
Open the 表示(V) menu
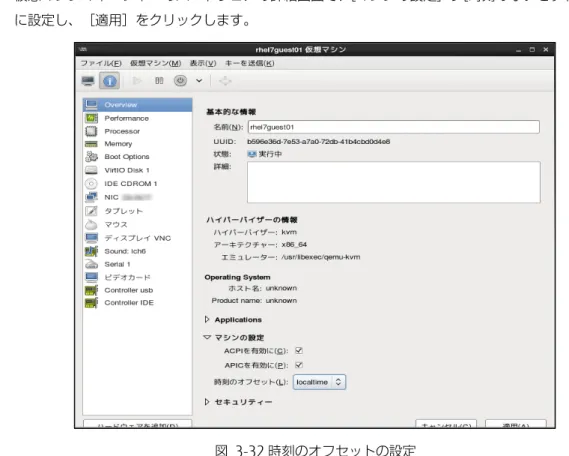[x=203, y=63]
